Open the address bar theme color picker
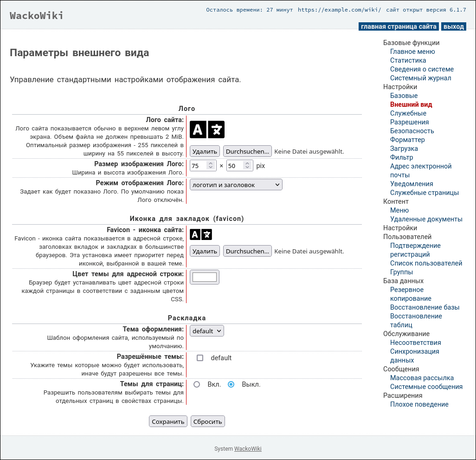This screenshot has height=460, width=476. pos(205,277)
